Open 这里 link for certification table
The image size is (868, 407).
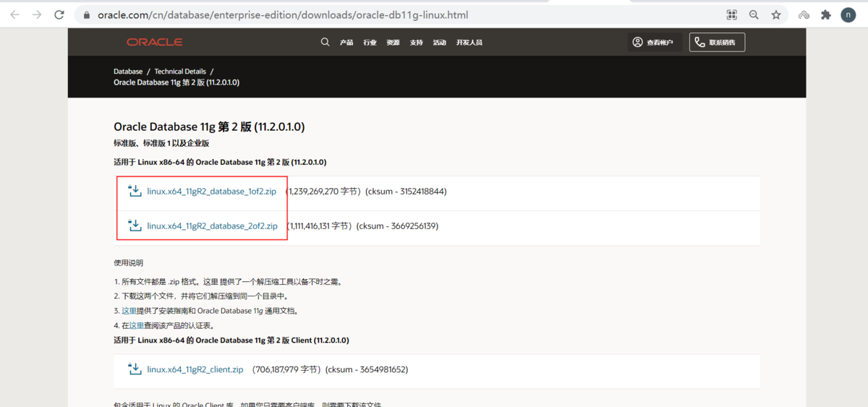137,325
